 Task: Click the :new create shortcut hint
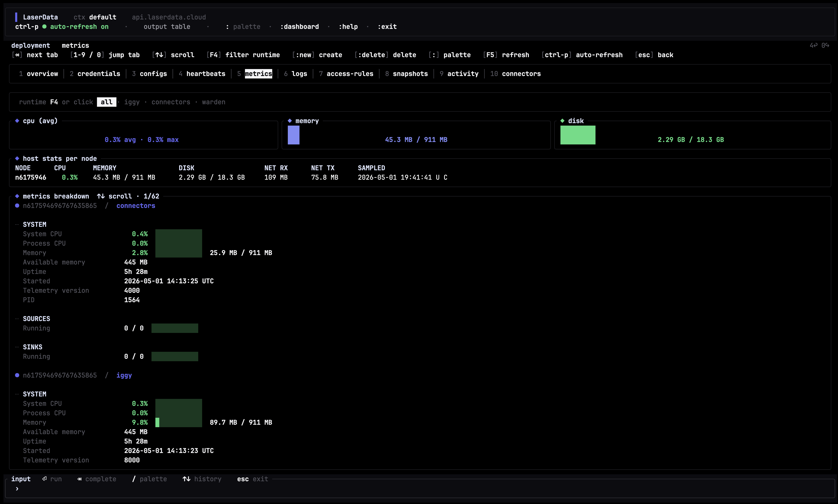click(317, 55)
